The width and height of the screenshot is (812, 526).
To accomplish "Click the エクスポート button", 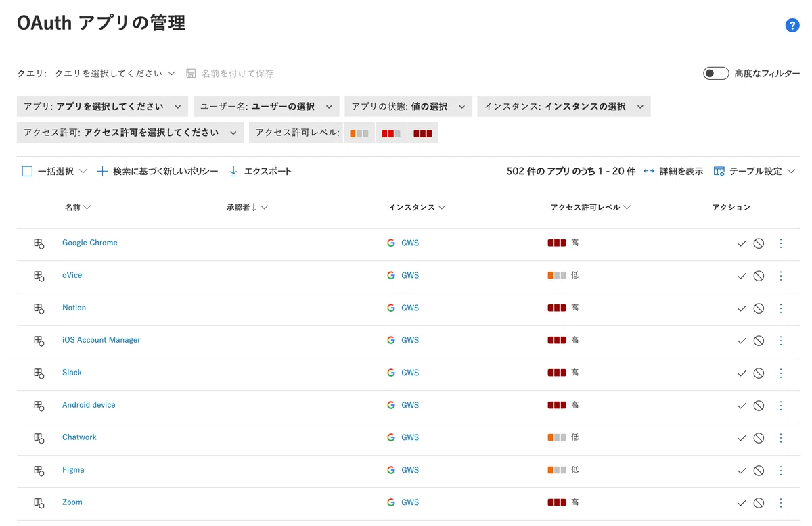I will pyautogui.click(x=261, y=172).
